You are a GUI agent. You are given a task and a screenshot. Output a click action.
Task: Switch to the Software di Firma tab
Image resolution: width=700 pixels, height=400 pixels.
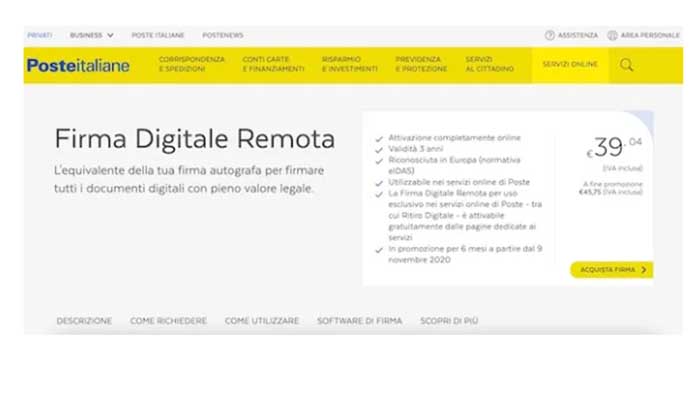[359, 321]
